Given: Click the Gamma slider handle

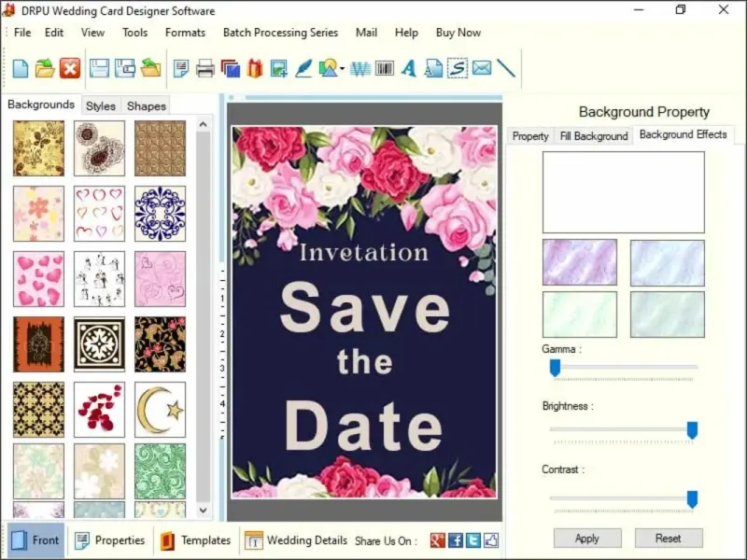Looking at the screenshot, I should pos(555,368).
